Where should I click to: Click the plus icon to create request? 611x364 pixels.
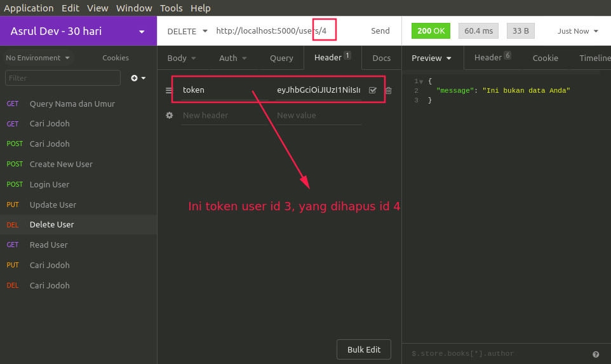coord(138,78)
